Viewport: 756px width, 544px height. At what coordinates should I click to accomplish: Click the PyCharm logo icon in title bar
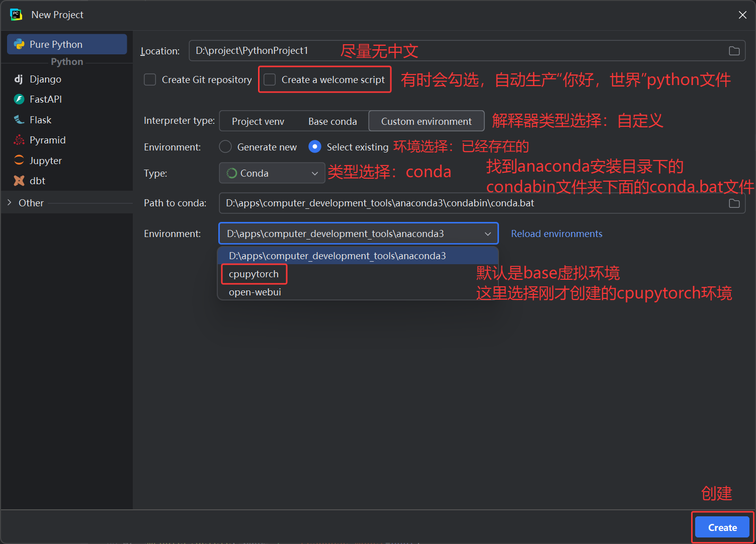16,15
